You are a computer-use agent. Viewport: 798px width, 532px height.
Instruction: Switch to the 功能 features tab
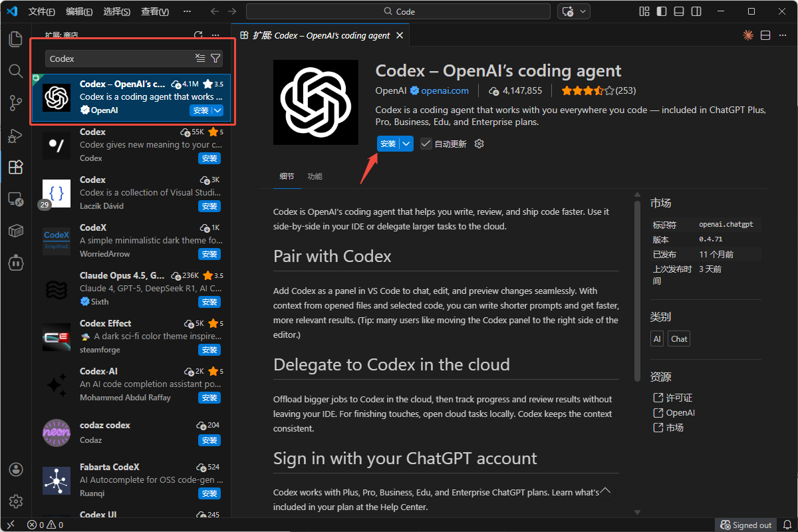(x=315, y=176)
